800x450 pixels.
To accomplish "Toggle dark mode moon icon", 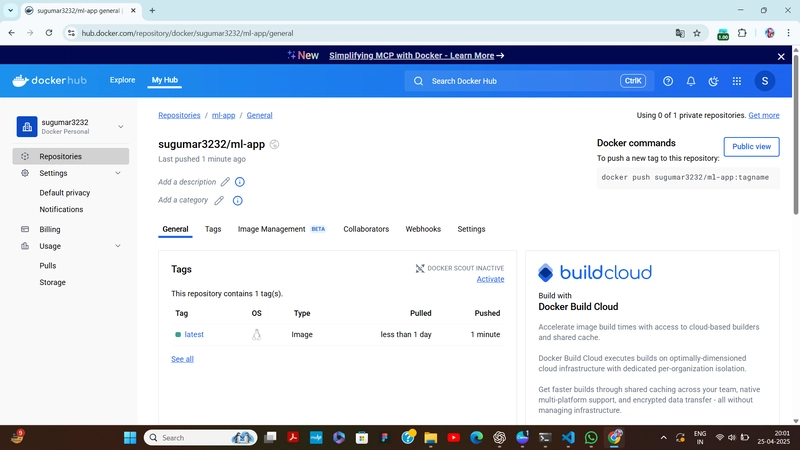I will pyautogui.click(x=713, y=81).
